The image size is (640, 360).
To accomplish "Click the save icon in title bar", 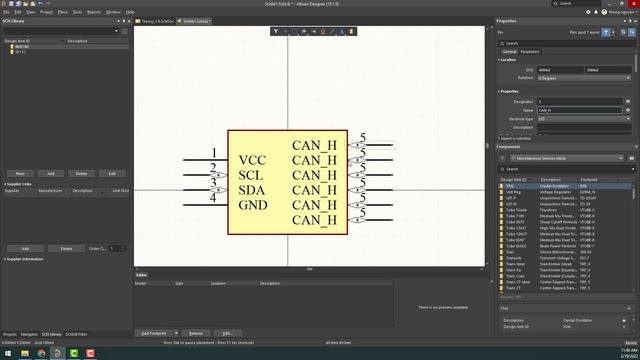I will point(11,4).
